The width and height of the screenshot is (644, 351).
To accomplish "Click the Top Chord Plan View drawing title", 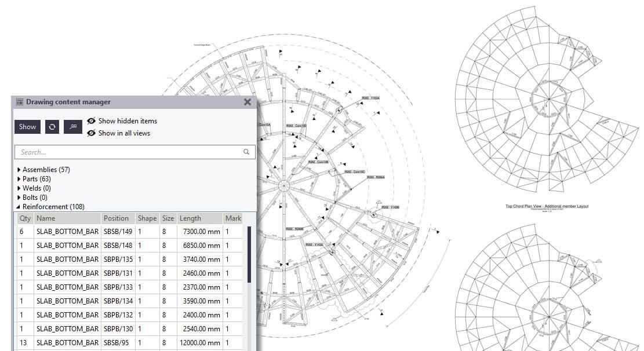I will [547, 206].
